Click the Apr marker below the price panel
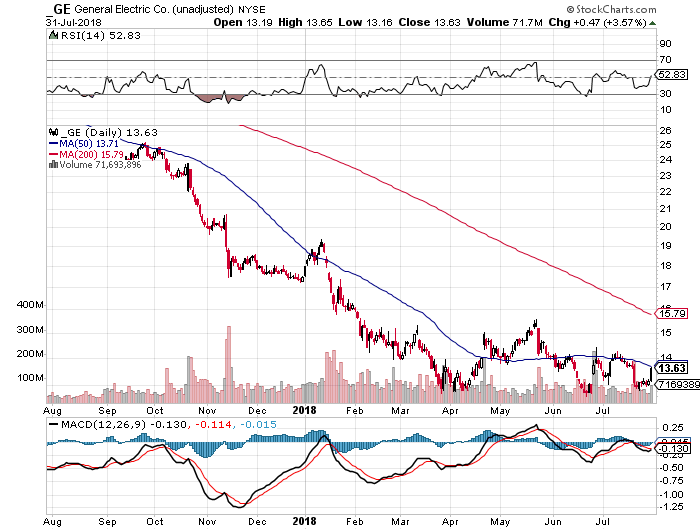The image size is (700, 530). coord(450,410)
